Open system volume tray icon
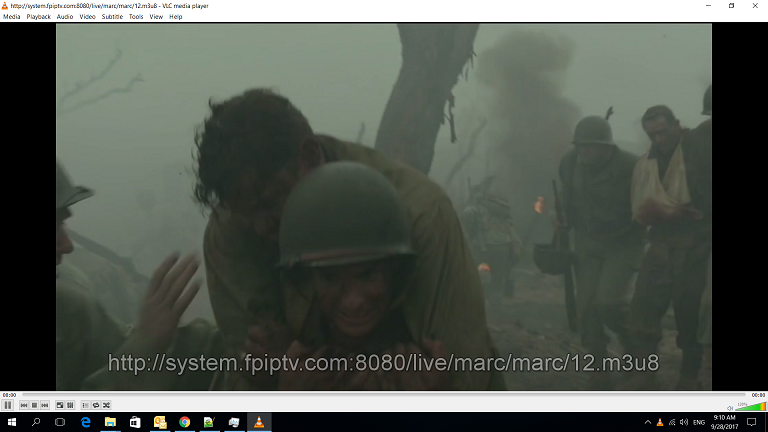The width and height of the screenshot is (768, 432). pyautogui.click(x=684, y=422)
